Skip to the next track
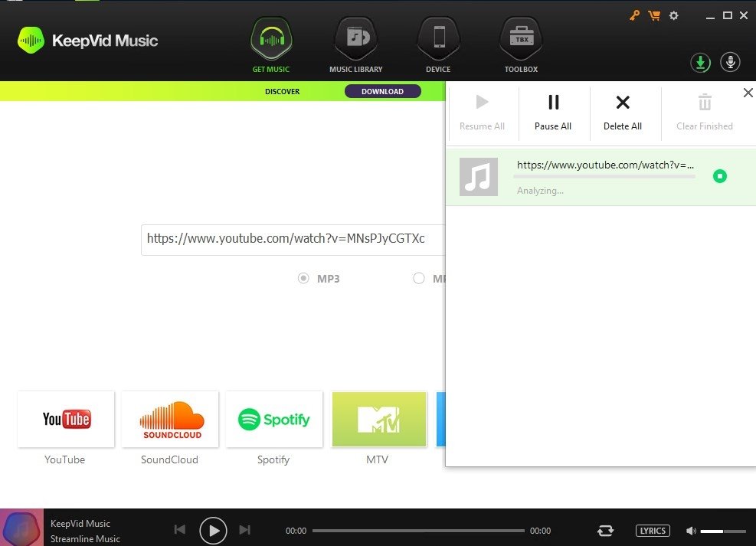756x546 pixels. (245, 530)
